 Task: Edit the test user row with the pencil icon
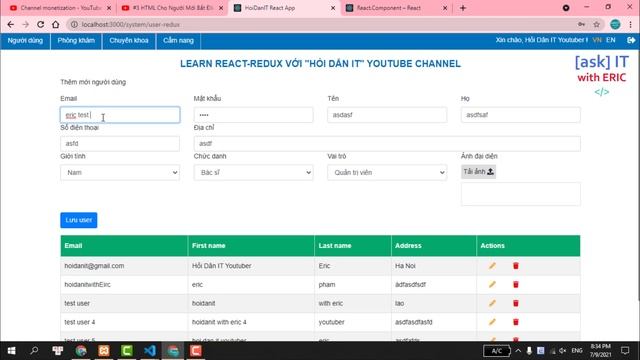pyautogui.click(x=492, y=303)
